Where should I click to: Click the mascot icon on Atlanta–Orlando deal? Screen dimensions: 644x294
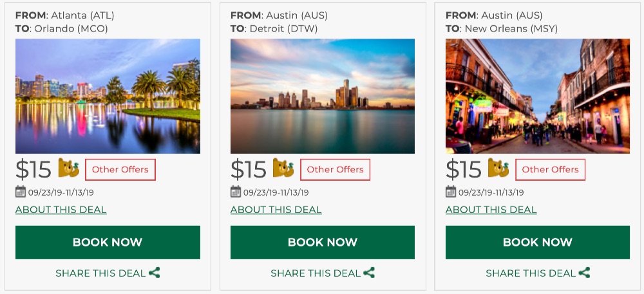69,169
